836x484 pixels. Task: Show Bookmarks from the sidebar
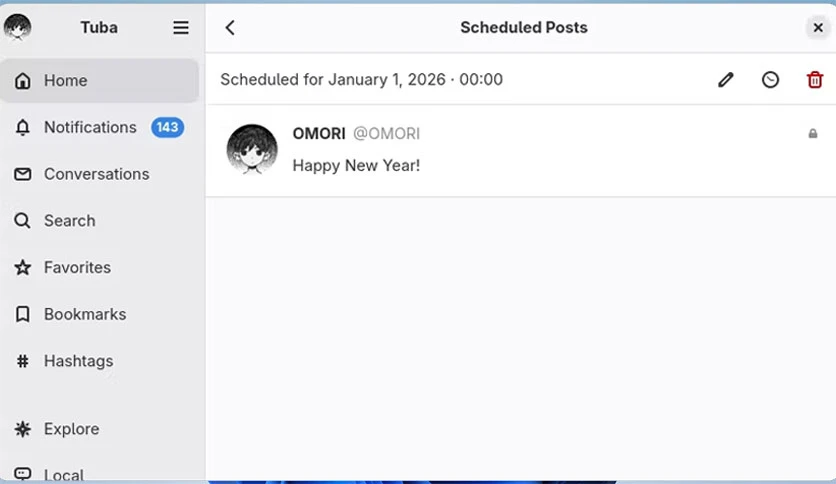pyautogui.click(x=100, y=314)
